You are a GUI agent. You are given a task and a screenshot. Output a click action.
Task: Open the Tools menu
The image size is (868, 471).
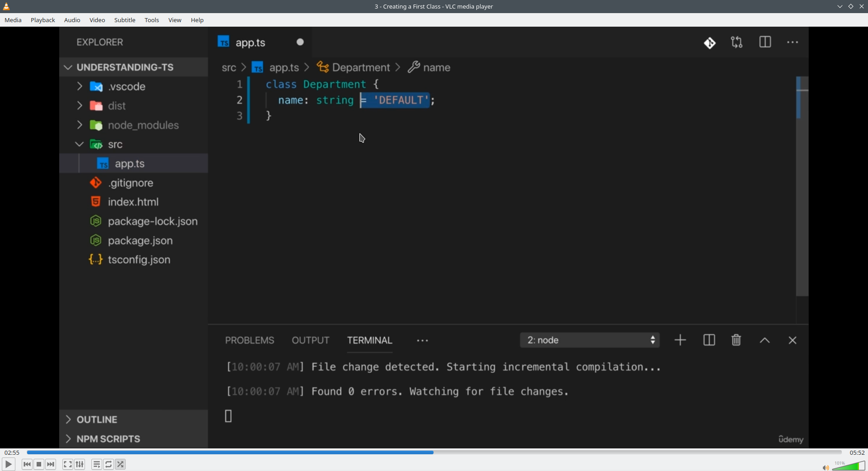coord(152,20)
